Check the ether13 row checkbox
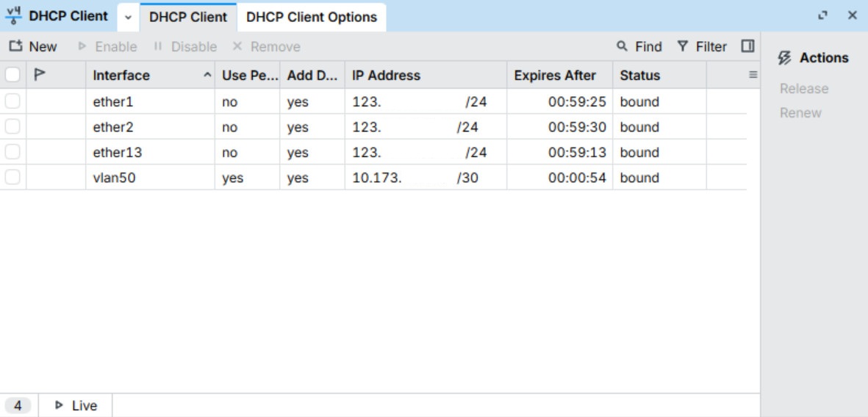Screen dimensions: 868x417 (x=12, y=152)
